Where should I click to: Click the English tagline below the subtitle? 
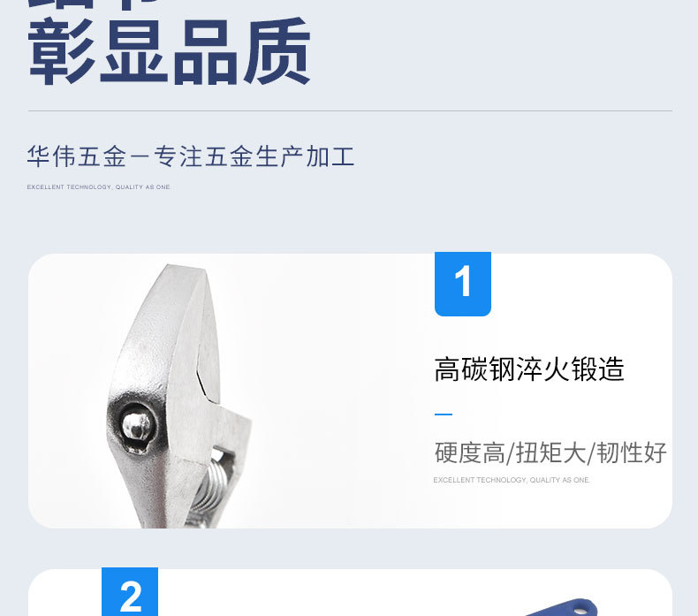(x=98, y=187)
